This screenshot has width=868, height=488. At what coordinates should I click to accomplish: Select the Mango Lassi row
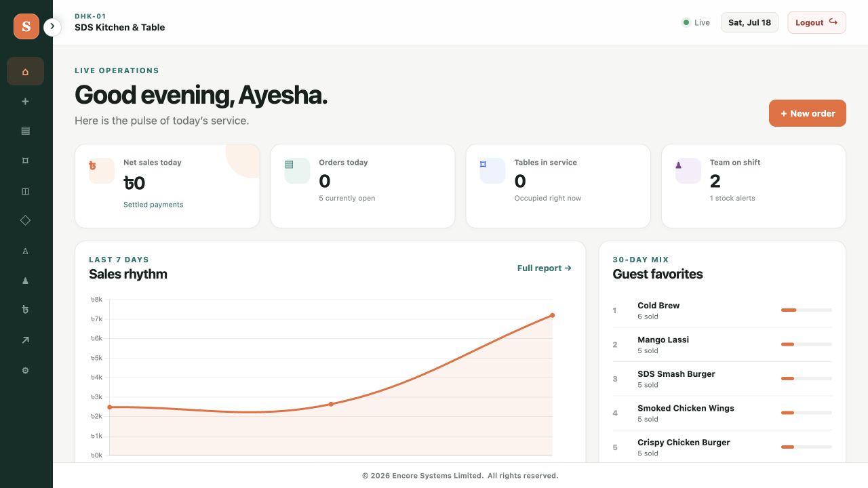(722, 345)
